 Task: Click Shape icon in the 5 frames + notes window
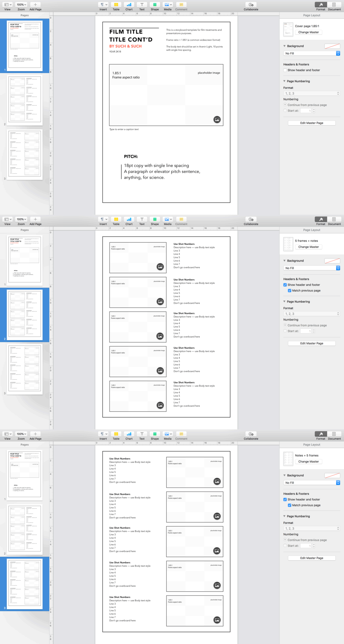(x=155, y=219)
